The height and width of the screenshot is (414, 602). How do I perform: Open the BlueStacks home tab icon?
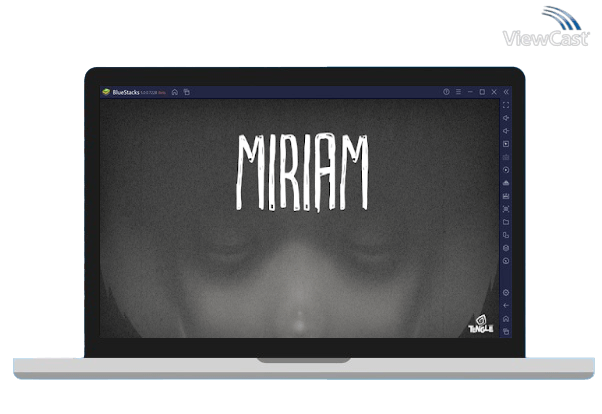coord(175,92)
